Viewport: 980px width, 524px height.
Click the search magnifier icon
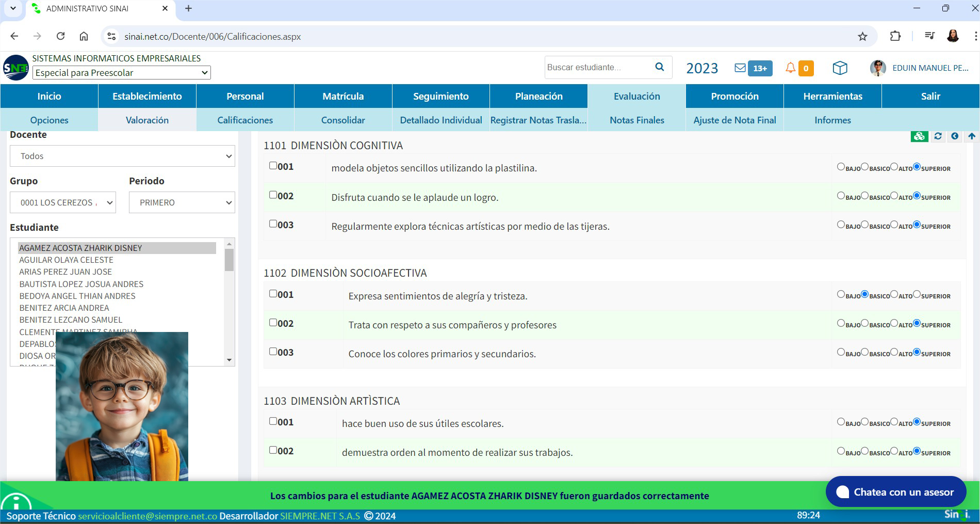coord(659,67)
